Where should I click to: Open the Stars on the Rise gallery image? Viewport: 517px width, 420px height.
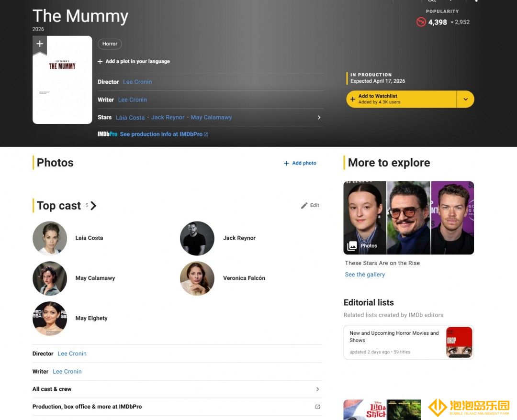408,218
